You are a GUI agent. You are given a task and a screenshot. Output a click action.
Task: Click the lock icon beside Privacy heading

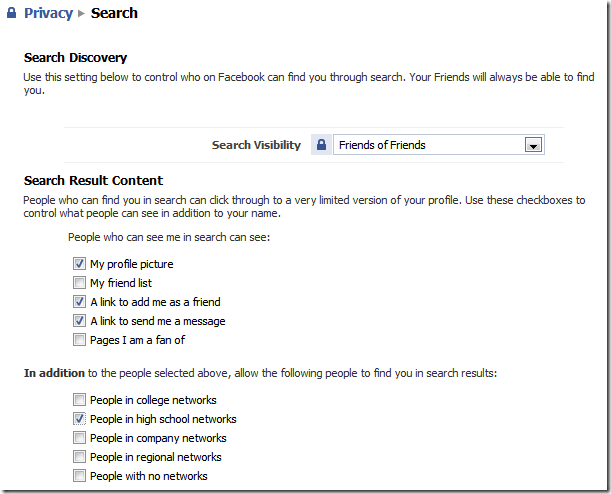tap(11, 13)
